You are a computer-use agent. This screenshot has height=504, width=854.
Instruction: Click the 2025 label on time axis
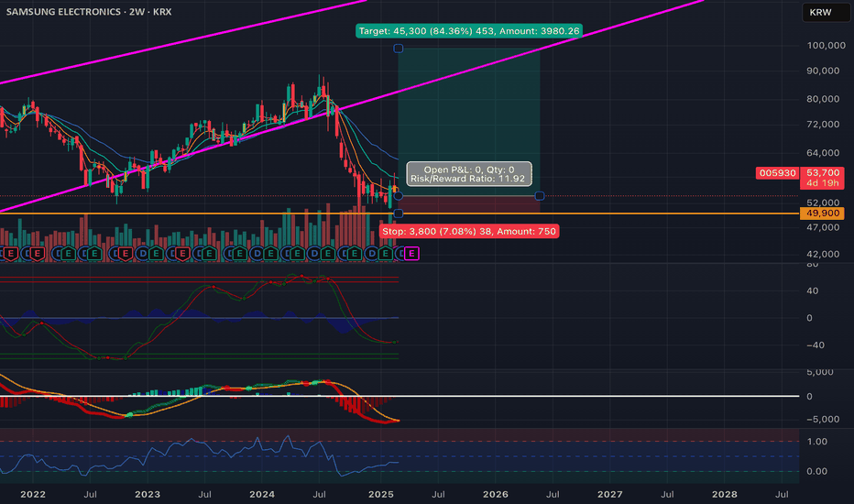click(380, 494)
